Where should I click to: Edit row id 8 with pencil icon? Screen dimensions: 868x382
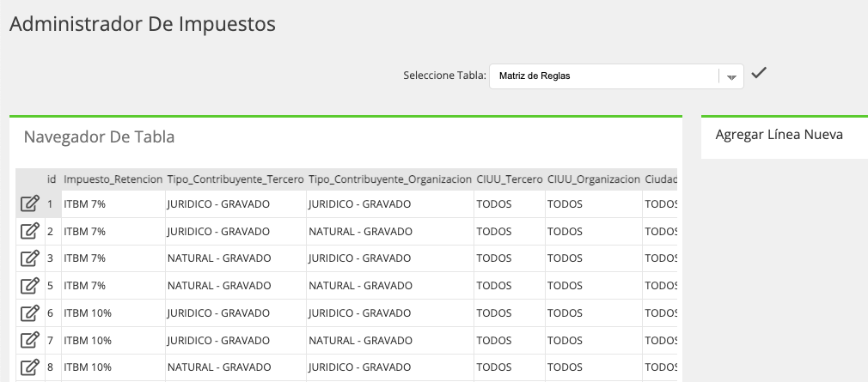pyautogui.click(x=30, y=367)
